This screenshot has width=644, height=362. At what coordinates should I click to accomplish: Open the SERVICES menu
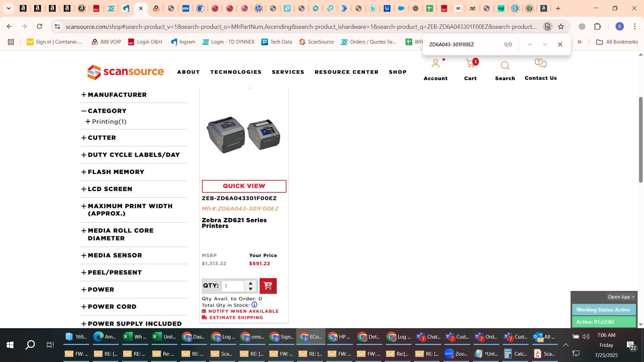(x=288, y=72)
